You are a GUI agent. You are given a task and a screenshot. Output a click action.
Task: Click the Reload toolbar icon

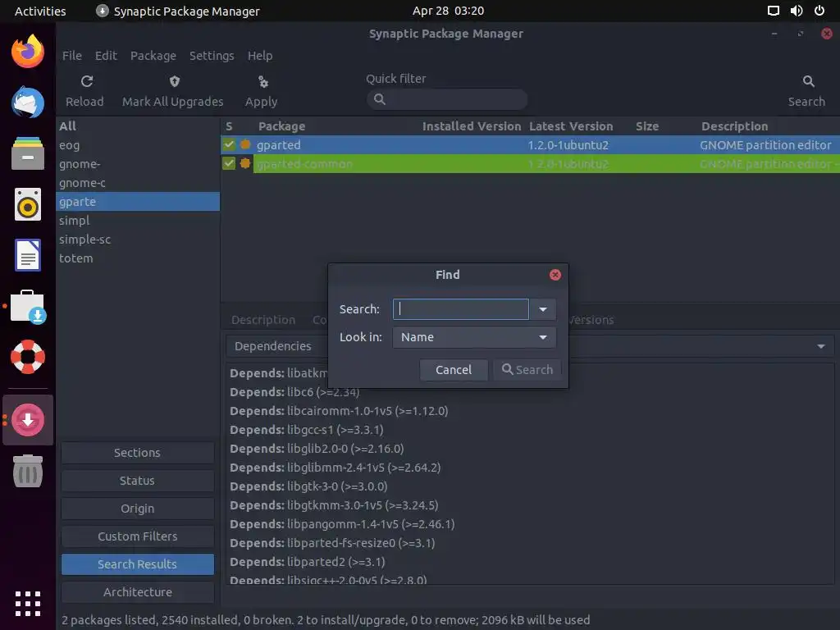[x=87, y=81]
